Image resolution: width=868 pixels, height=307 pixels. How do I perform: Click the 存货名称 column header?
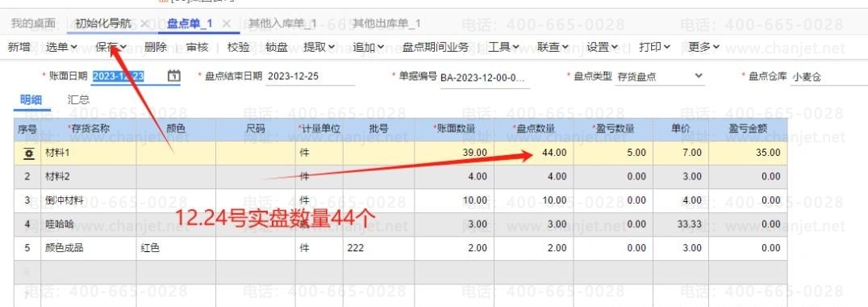coord(89,129)
